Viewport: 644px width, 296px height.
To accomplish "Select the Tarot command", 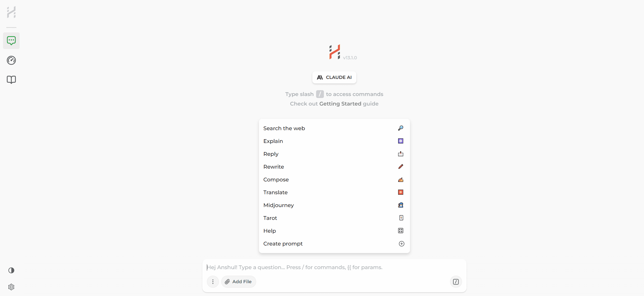I will [270, 218].
